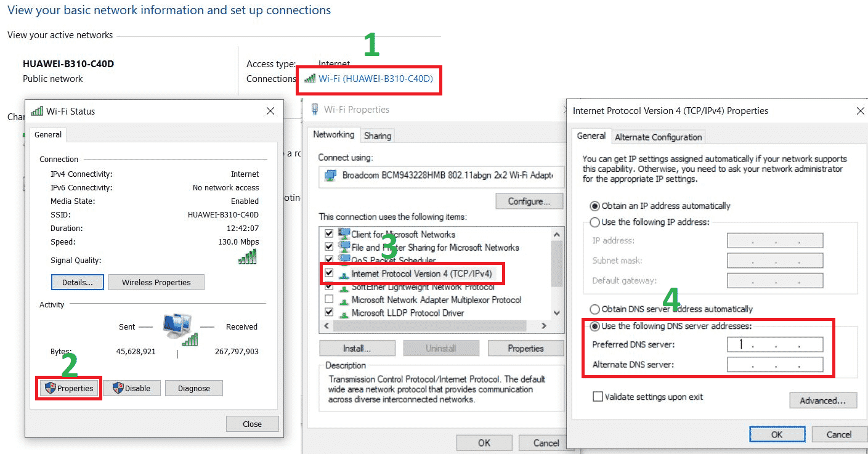The height and width of the screenshot is (454, 868).
Task: Click Details button in Wi-Fi Status
Action: click(78, 283)
